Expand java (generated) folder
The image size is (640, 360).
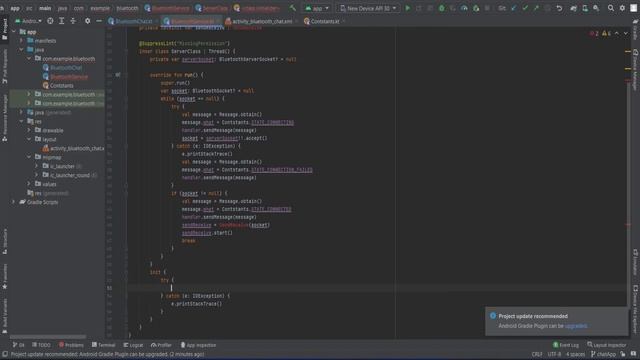coord(22,113)
